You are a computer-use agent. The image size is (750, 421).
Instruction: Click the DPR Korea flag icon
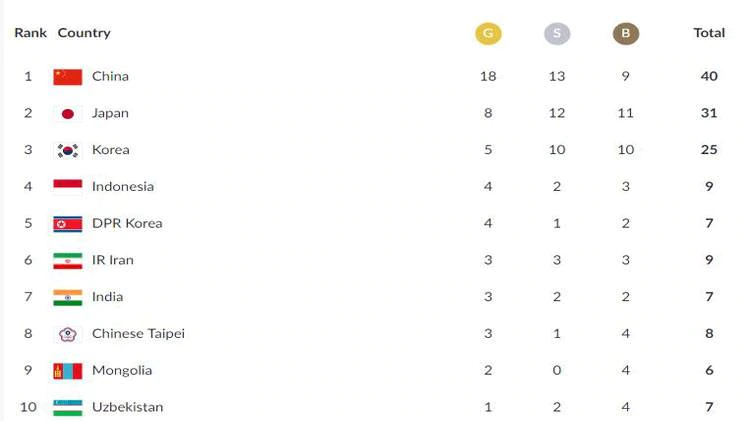pyautogui.click(x=67, y=224)
